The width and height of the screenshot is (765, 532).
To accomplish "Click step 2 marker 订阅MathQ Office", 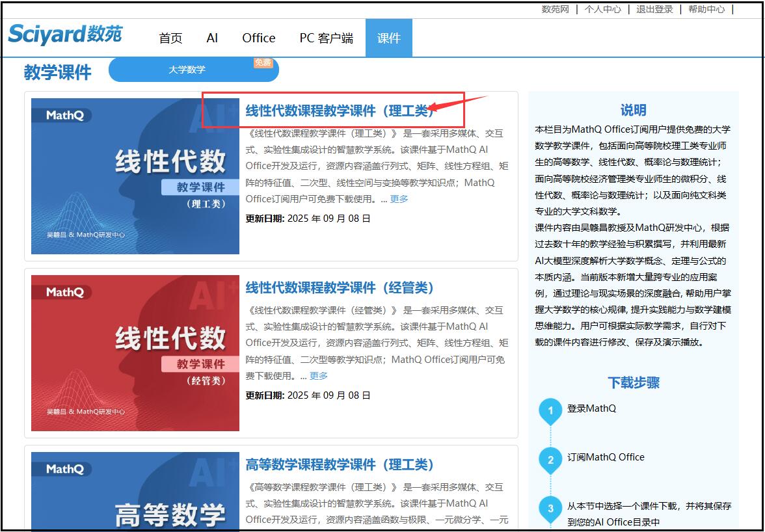I will coord(551,460).
